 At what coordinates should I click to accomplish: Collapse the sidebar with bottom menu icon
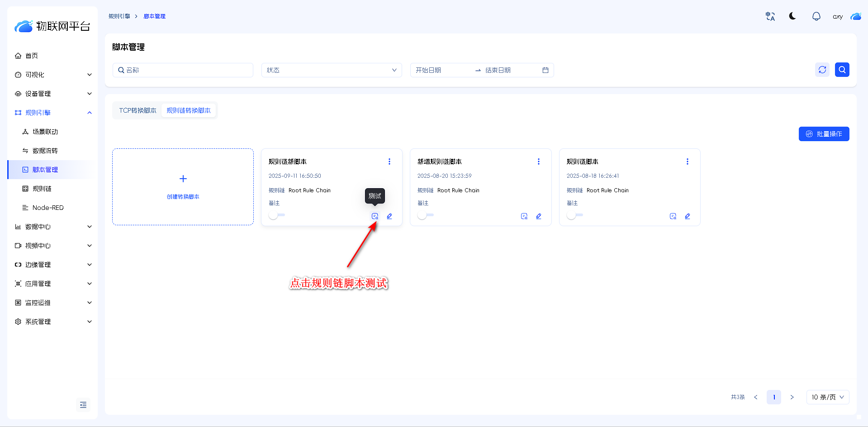click(83, 405)
